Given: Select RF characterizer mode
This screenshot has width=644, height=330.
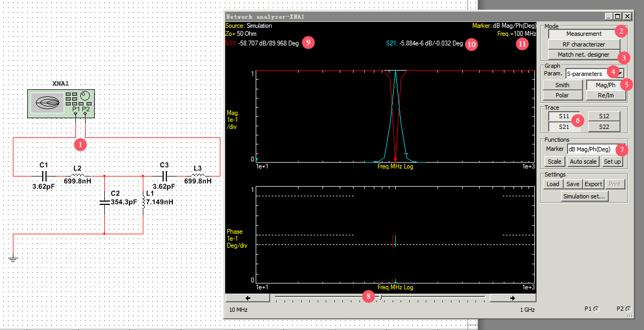Looking at the screenshot, I should pos(584,44).
